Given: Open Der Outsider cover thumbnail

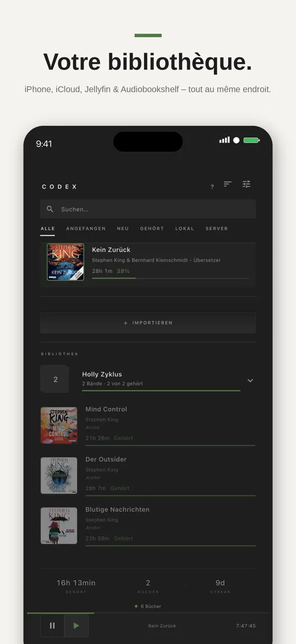Looking at the screenshot, I should coord(59,476).
